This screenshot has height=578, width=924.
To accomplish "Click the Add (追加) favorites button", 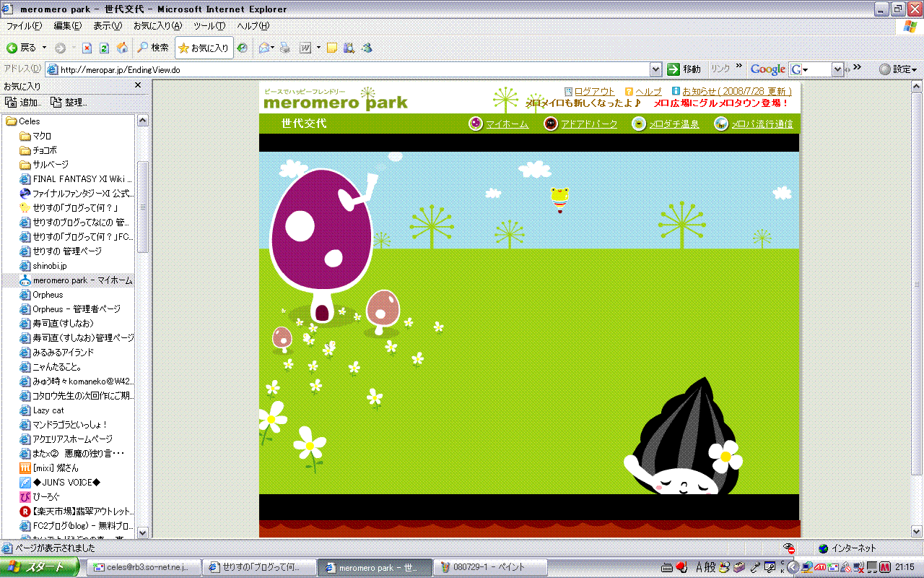I will click(x=23, y=102).
